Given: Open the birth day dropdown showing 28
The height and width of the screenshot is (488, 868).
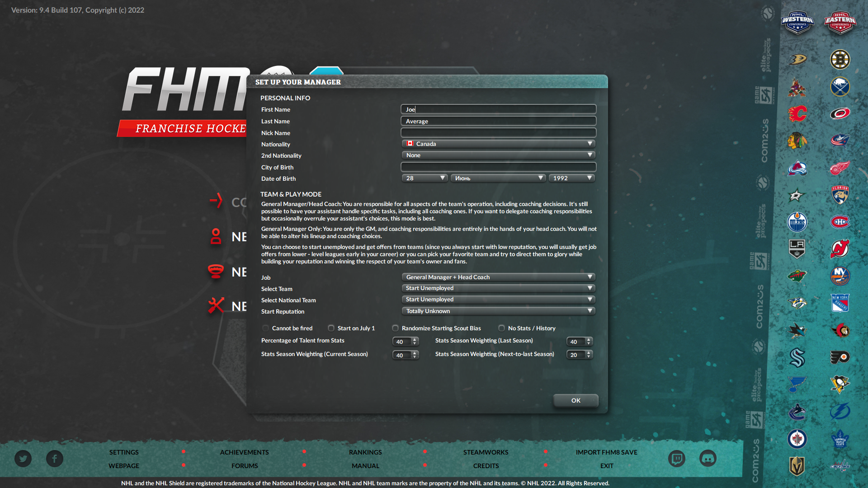Looking at the screenshot, I should tap(425, 178).
